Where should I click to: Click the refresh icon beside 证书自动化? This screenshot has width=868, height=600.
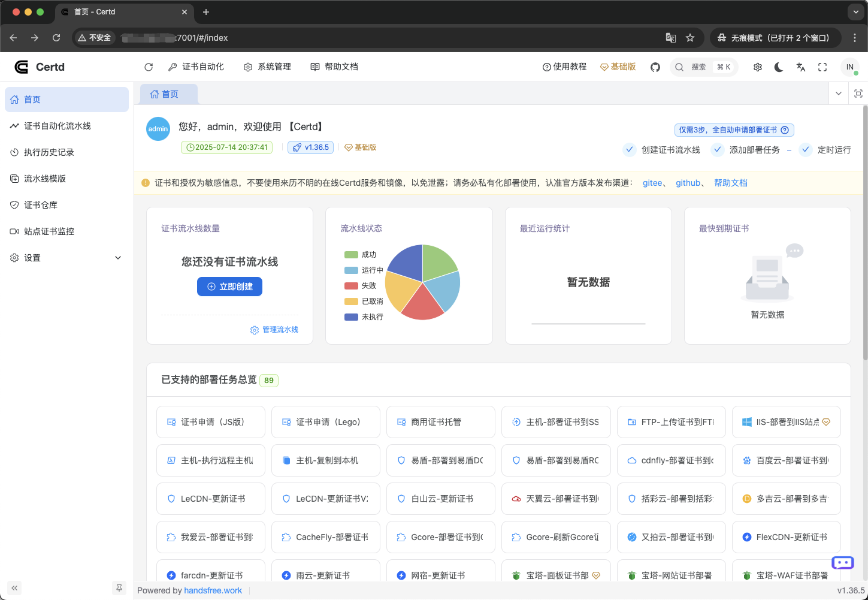click(x=149, y=67)
